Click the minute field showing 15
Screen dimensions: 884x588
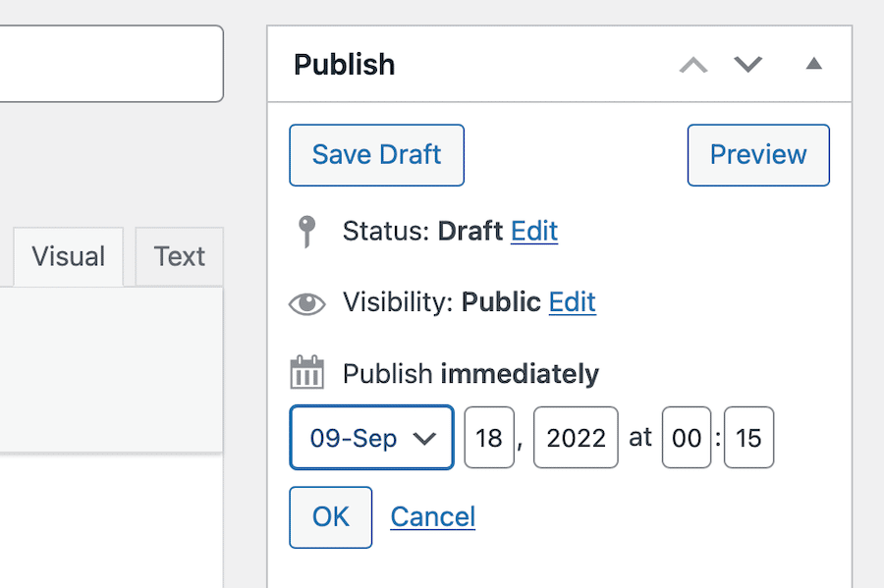pyautogui.click(x=748, y=438)
